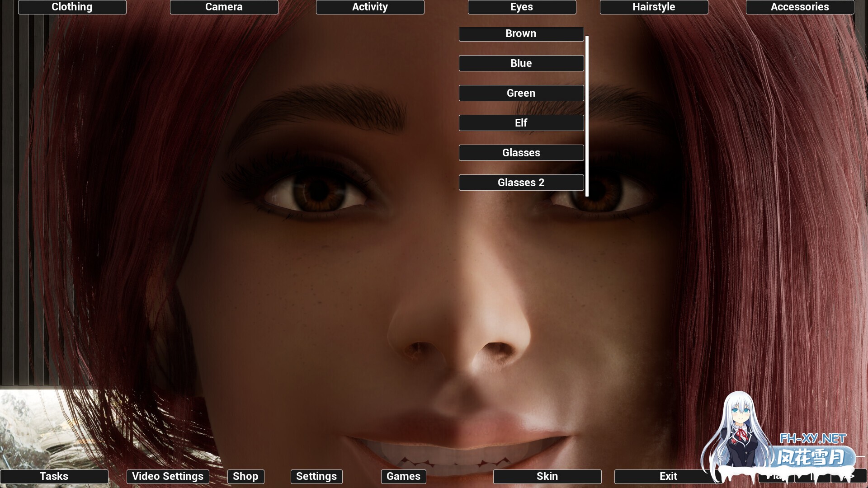The height and width of the screenshot is (488, 868).
Task: Open the Activity menu
Action: point(369,7)
